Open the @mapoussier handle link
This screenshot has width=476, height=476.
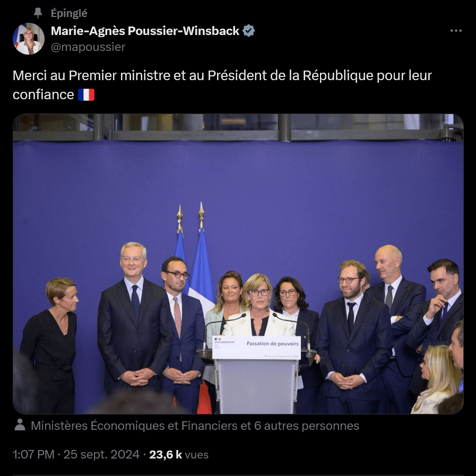tap(88, 47)
